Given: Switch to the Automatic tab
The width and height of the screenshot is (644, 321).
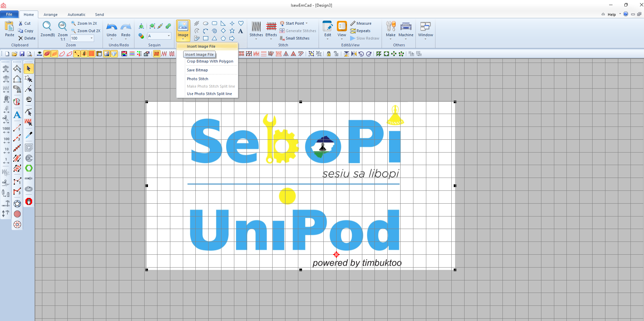Looking at the screenshot, I should click(77, 15).
